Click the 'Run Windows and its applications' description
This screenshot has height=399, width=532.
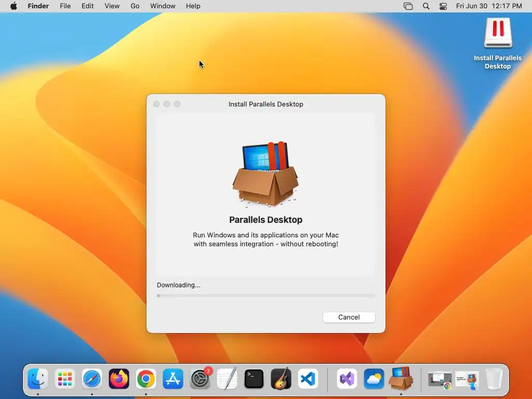click(265, 240)
